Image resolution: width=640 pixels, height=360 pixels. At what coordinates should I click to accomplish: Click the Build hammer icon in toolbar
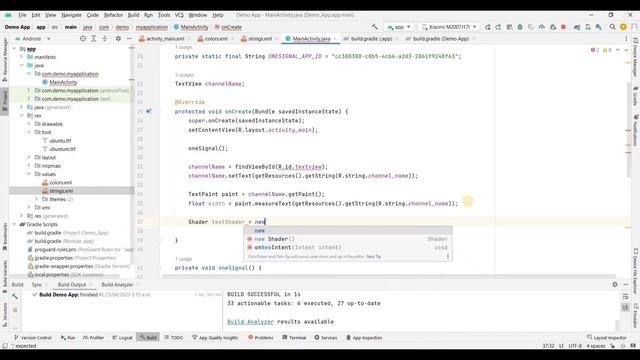(374, 27)
